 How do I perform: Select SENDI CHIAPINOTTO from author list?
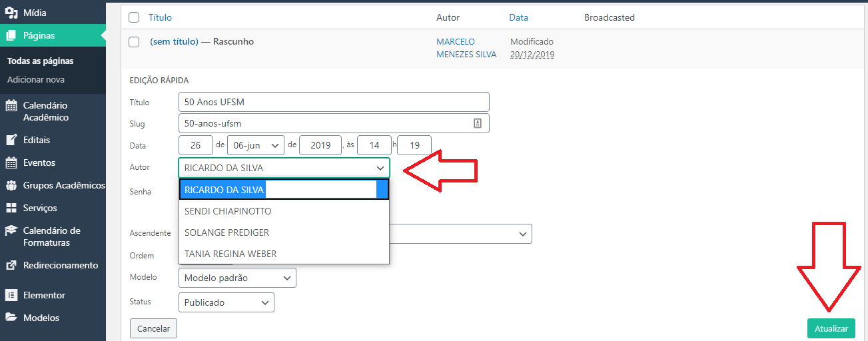coord(228,211)
